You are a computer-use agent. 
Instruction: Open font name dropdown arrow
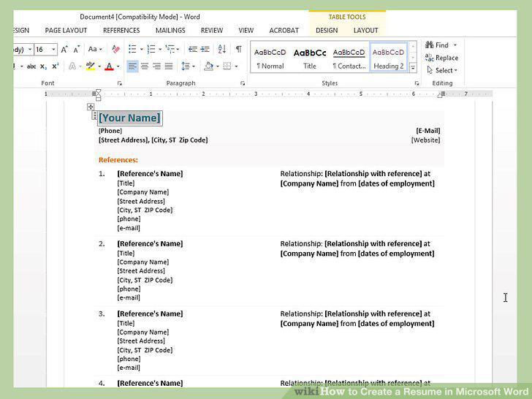click(x=30, y=50)
